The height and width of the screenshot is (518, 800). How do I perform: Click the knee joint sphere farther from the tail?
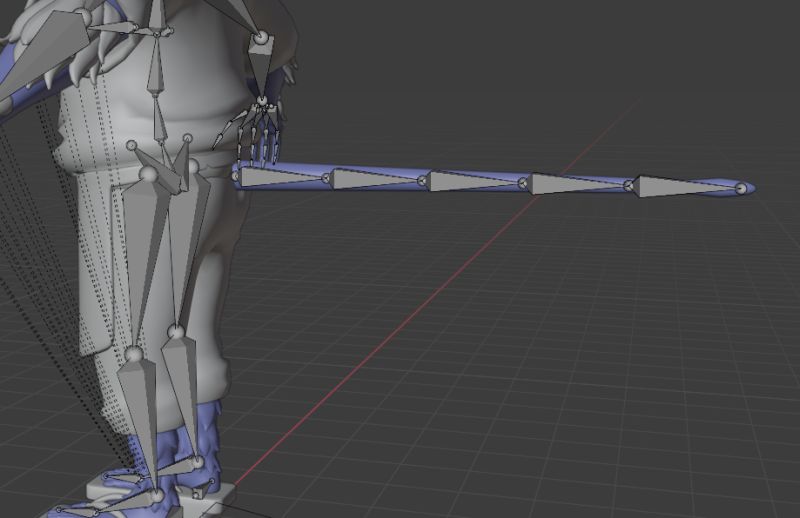(x=134, y=353)
